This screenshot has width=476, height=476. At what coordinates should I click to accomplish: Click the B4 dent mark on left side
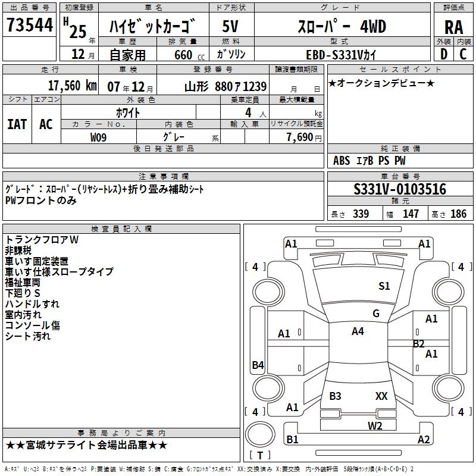coord(258,365)
